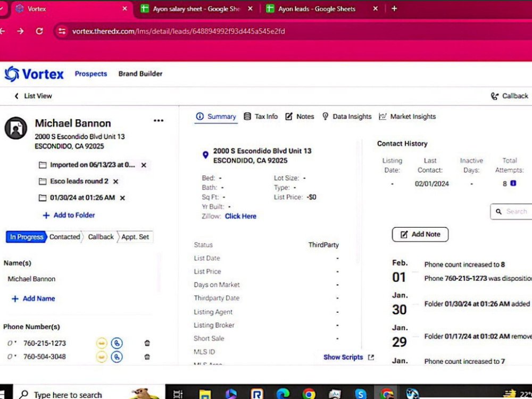Switch to the Tax Info tab
Screen dimensions: 532x399
(x=261, y=117)
